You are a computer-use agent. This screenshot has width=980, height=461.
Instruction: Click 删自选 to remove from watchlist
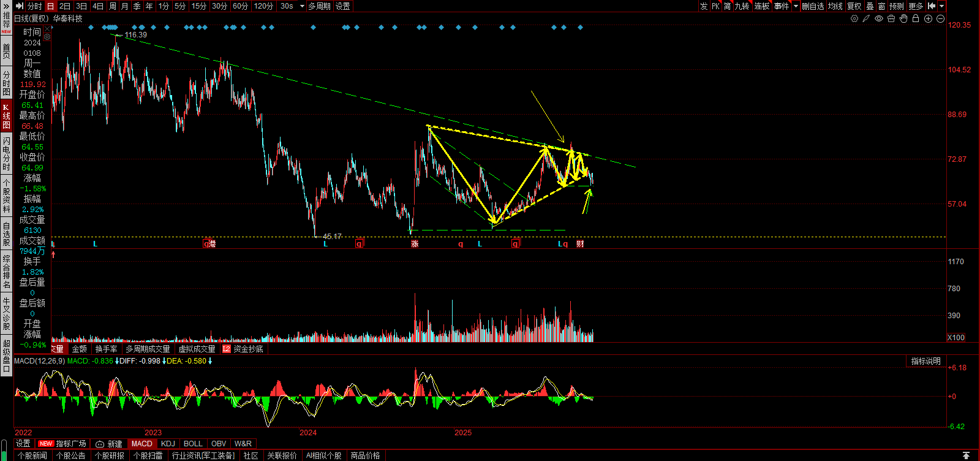click(x=813, y=6)
